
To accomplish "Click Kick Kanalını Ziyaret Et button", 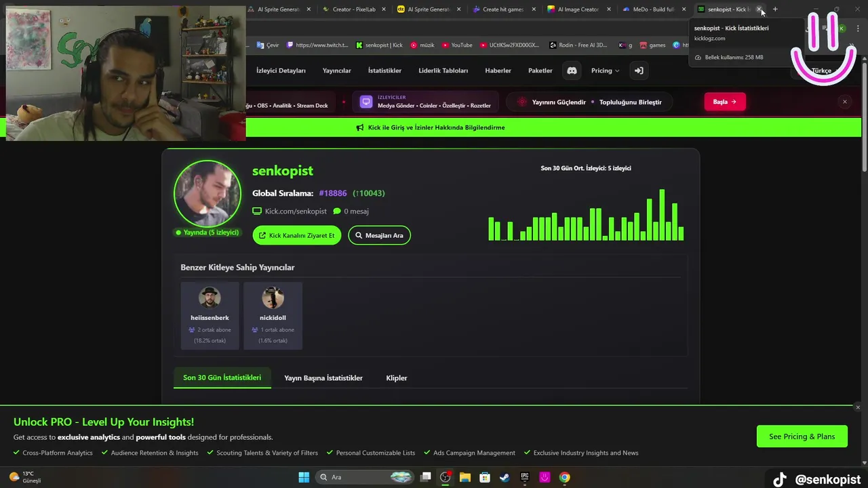I will coord(296,235).
